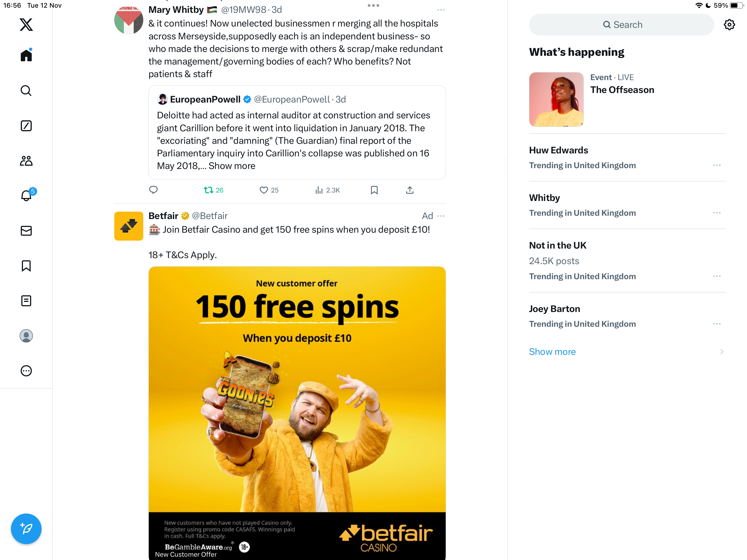Toggle like on Mary Whitby's post

(x=269, y=190)
